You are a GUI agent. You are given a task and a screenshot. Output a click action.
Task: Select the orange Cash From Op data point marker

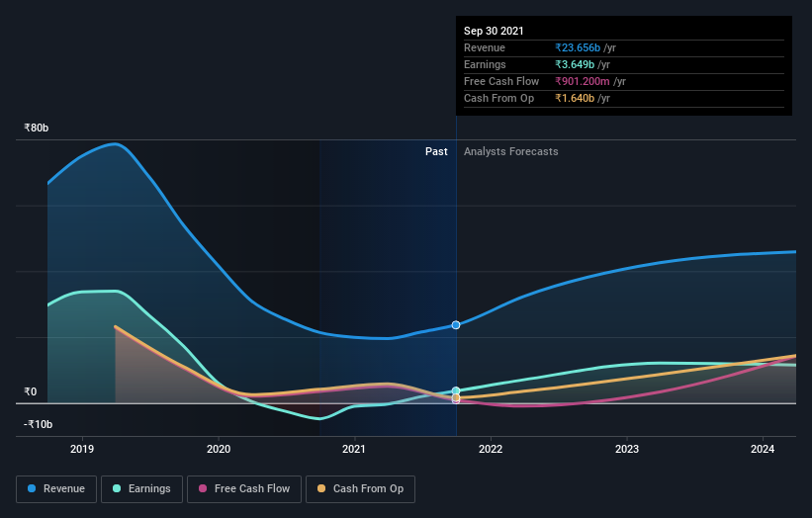click(456, 397)
